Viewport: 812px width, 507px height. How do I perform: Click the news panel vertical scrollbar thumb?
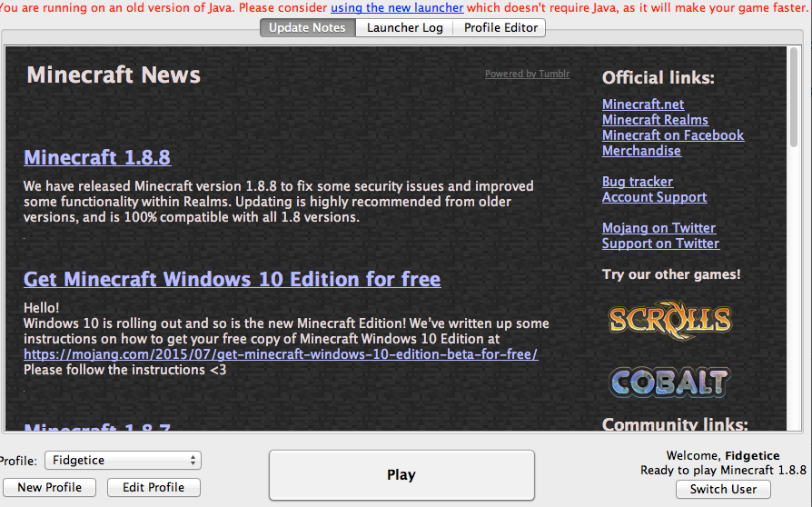coord(793,97)
